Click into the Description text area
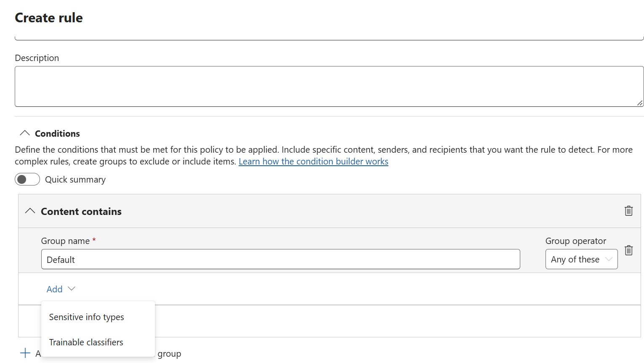This screenshot has height=363, width=644. coord(329,86)
